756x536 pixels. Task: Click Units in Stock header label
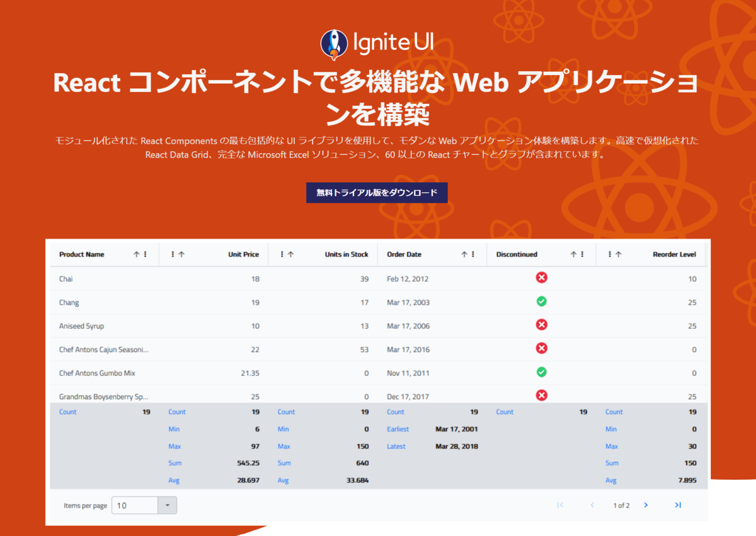(x=346, y=254)
